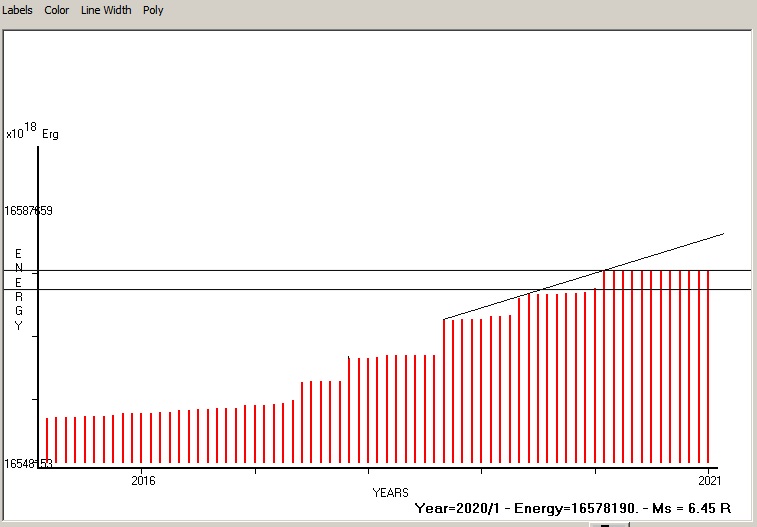Click the vertical ENERGY axis title

(x=18, y=290)
